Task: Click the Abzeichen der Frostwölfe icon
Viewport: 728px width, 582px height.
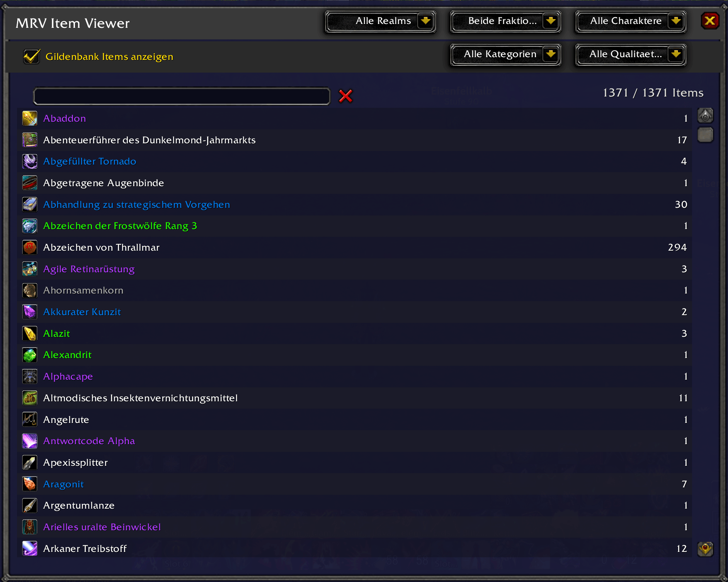Action: coord(30,226)
